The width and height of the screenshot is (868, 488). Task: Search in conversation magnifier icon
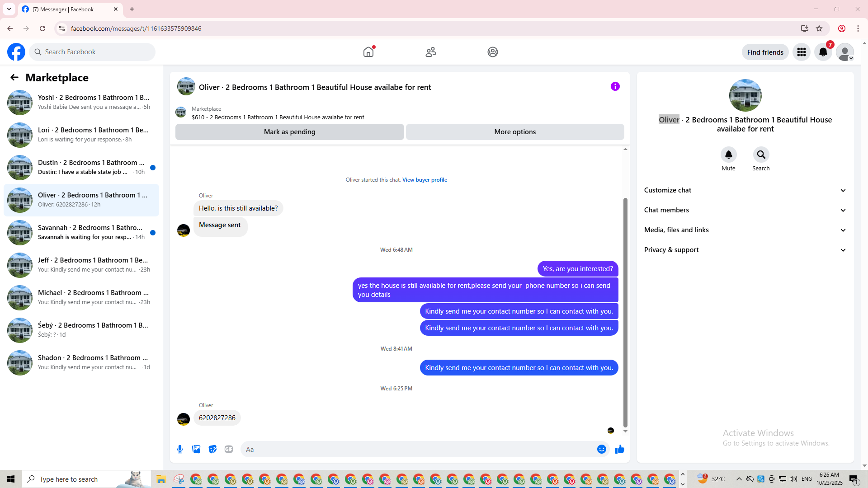pos(761,155)
